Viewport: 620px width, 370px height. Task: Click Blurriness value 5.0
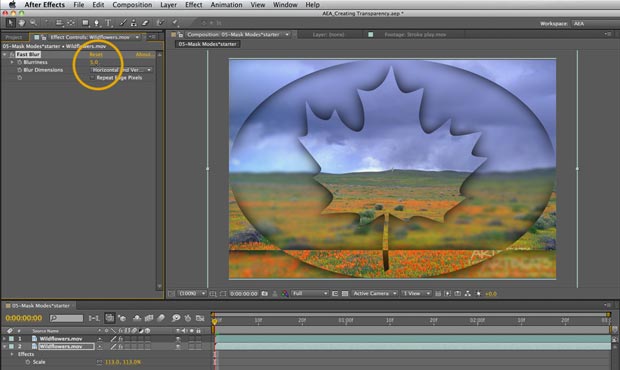pos(94,62)
